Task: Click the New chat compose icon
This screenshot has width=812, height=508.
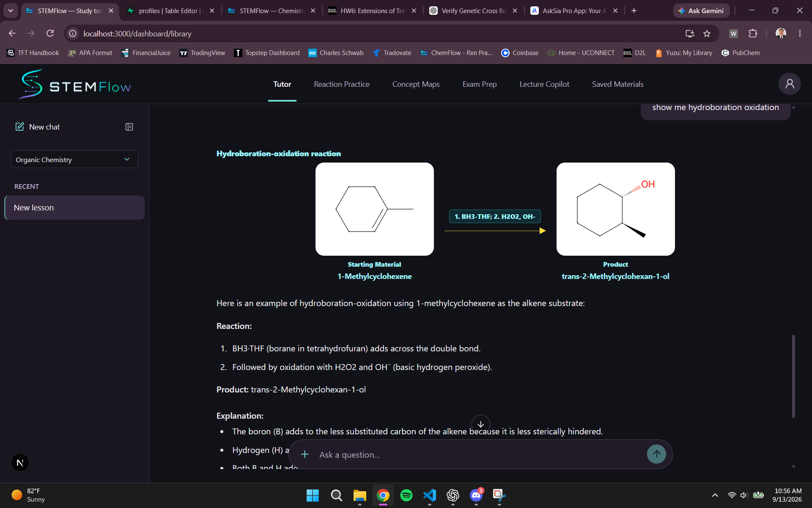Action: point(19,127)
